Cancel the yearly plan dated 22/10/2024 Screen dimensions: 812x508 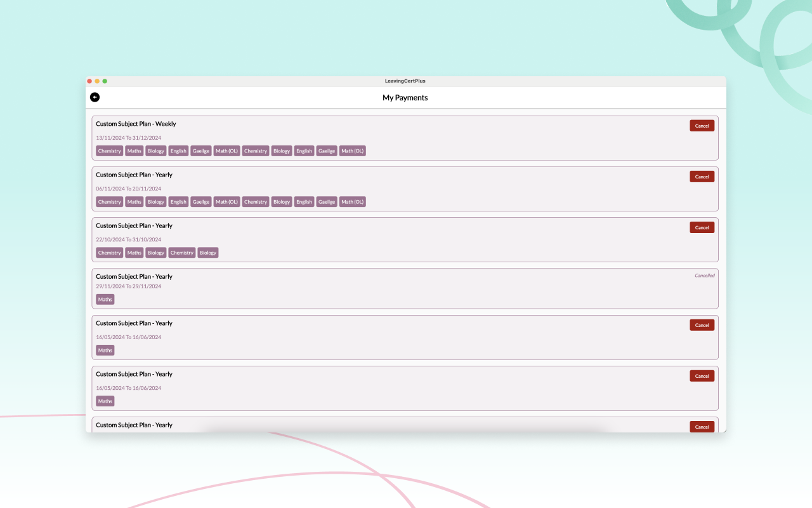(702, 227)
